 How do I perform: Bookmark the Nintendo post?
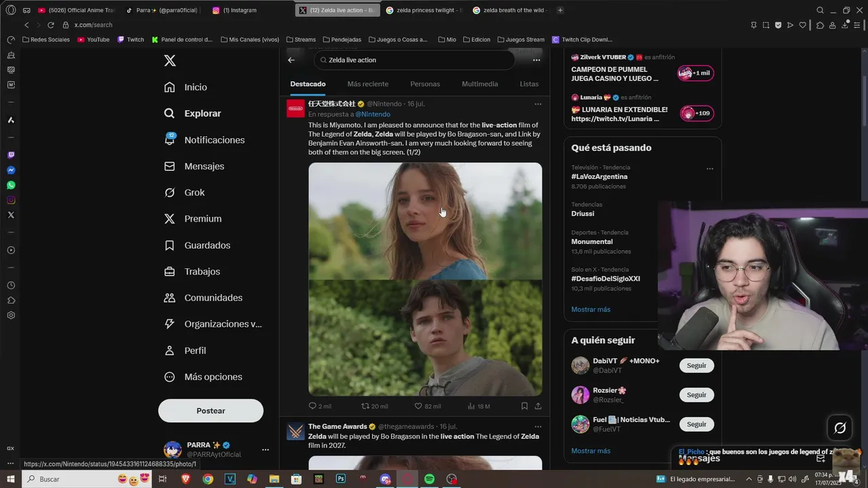coord(524,406)
